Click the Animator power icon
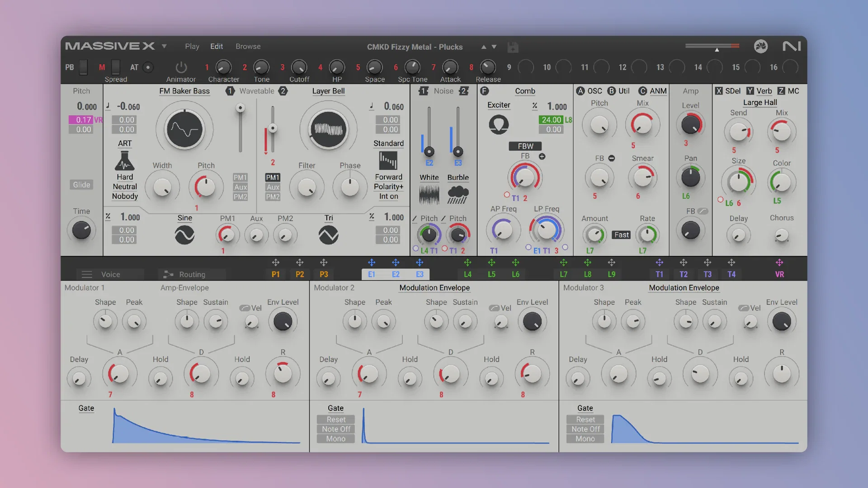The width and height of the screenshot is (868, 488). [181, 67]
